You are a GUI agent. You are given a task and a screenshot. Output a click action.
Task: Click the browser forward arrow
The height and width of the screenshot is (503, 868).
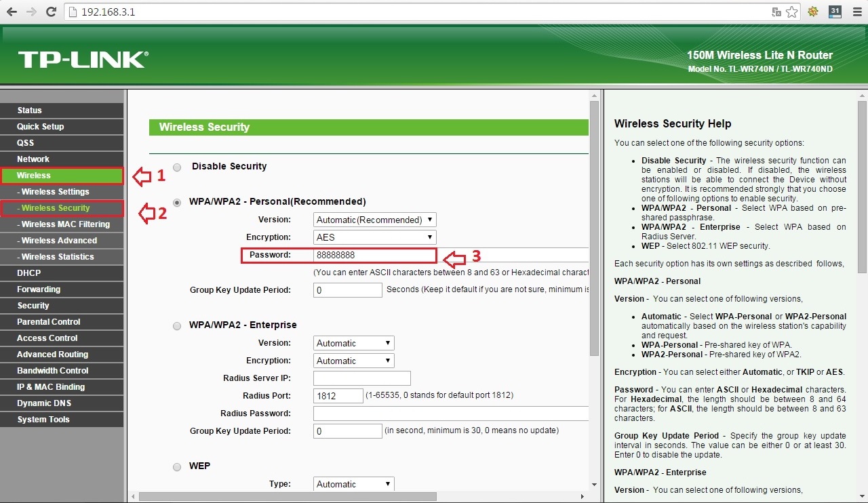[31, 12]
